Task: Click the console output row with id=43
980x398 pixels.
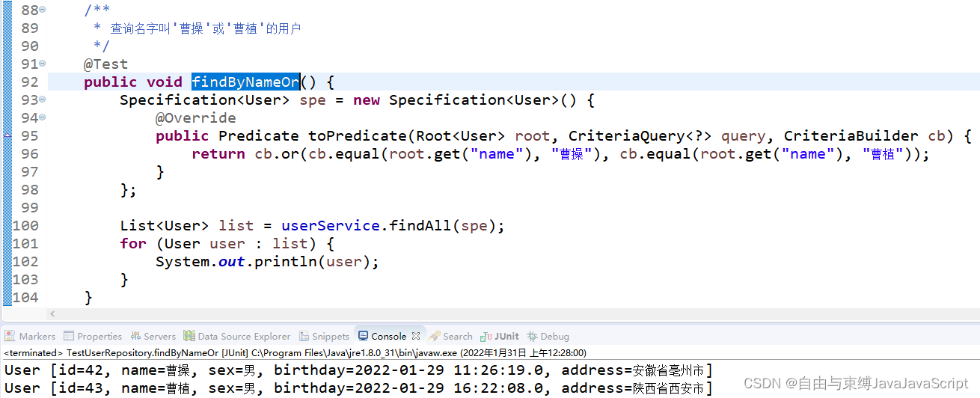Action: pyautogui.click(x=358, y=388)
